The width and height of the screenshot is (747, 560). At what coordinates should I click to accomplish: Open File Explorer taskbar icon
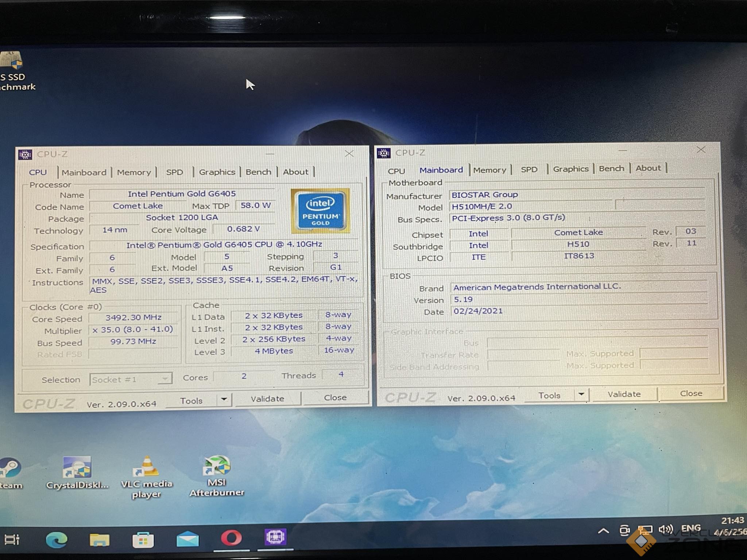point(100,540)
